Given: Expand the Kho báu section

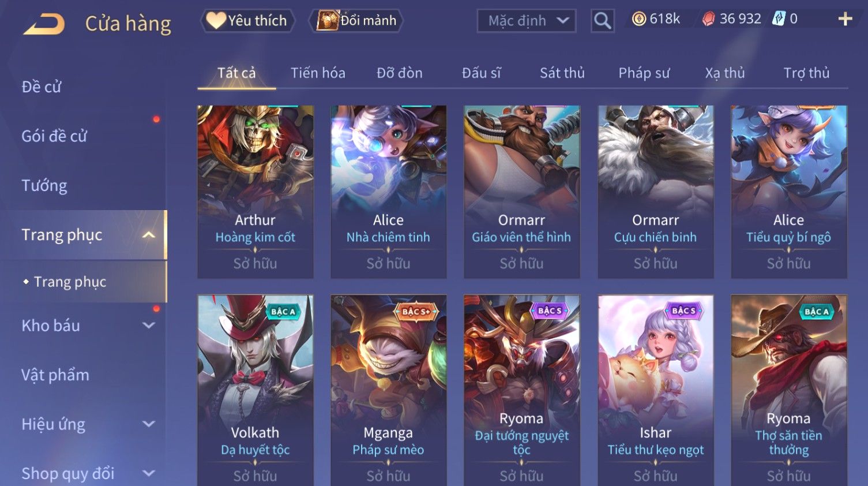Looking at the screenshot, I should click(x=149, y=326).
